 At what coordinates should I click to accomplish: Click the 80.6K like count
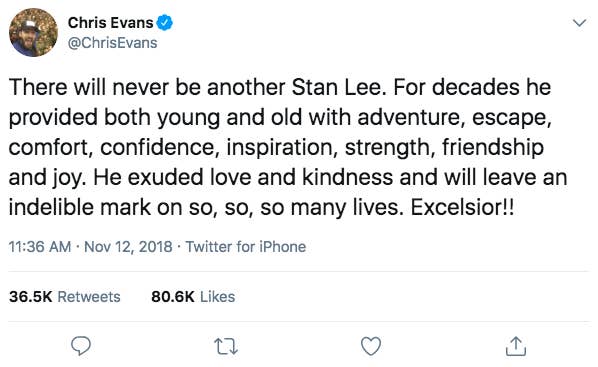click(173, 297)
